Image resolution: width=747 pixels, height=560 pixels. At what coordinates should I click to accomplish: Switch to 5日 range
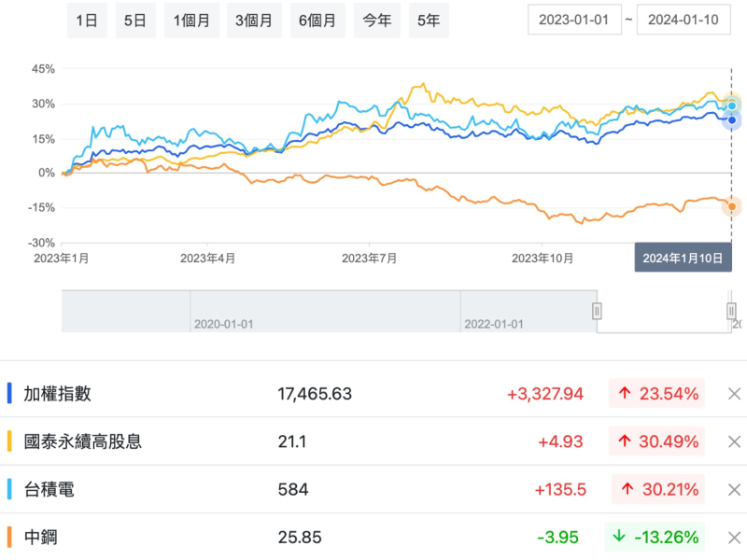pyautogui.click(x=135, y=21)
